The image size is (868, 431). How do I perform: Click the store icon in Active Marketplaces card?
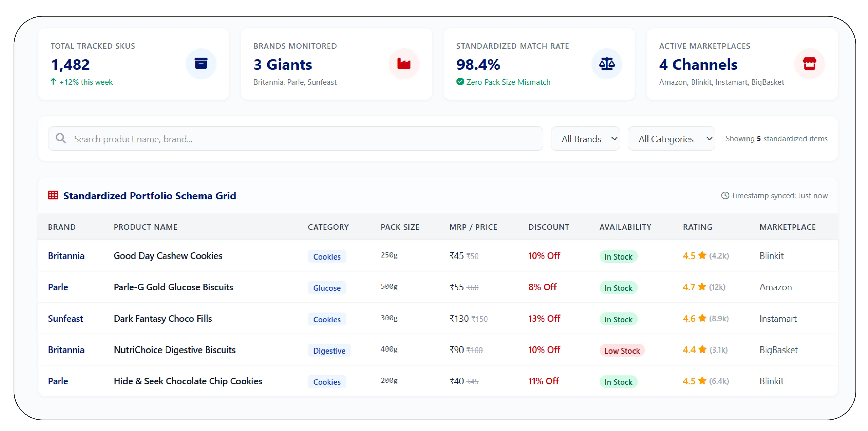809,64
